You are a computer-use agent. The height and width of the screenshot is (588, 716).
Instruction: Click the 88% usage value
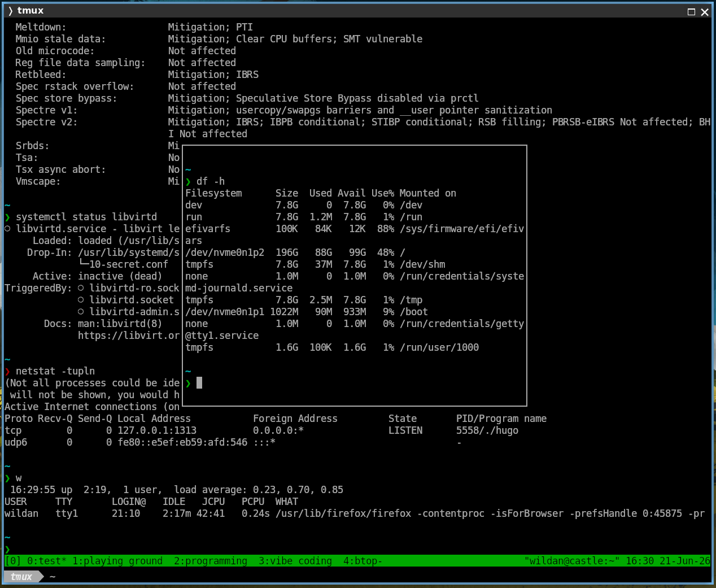[x=386, y=229]
